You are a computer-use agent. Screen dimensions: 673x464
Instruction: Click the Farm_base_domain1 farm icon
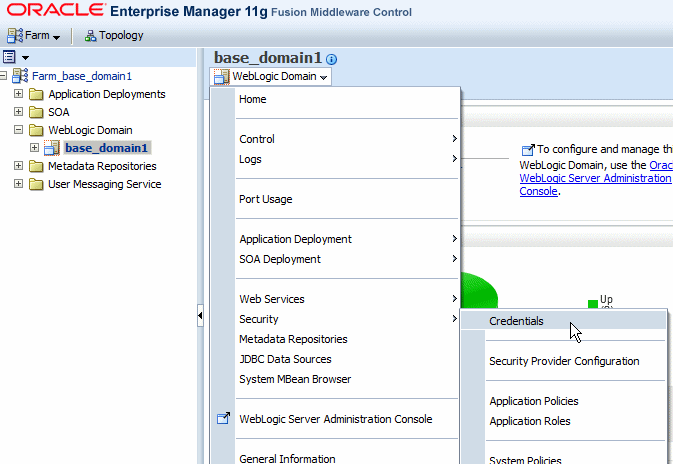point(20,76)
